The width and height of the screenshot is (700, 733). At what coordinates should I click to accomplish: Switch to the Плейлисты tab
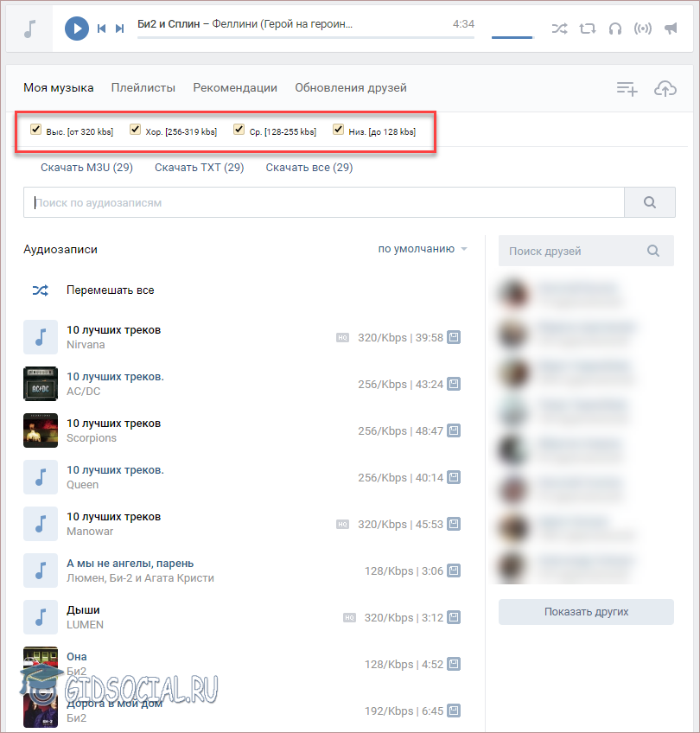(143, 87)
